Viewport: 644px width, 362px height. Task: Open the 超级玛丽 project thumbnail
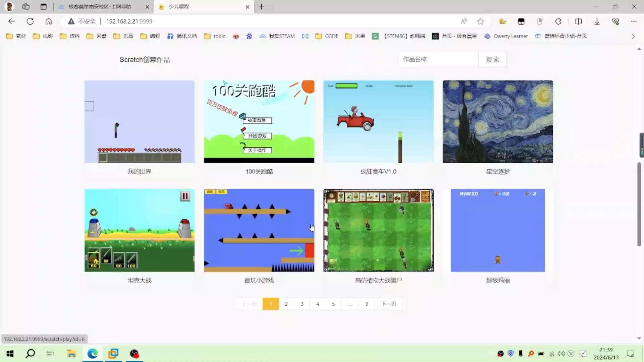point(498,230)
